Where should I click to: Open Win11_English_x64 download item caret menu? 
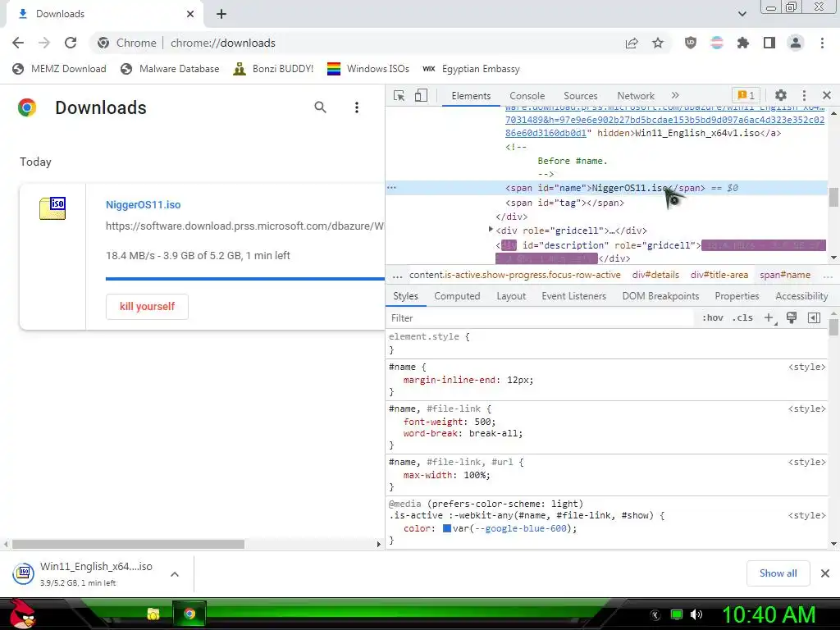tap(175, 573)
